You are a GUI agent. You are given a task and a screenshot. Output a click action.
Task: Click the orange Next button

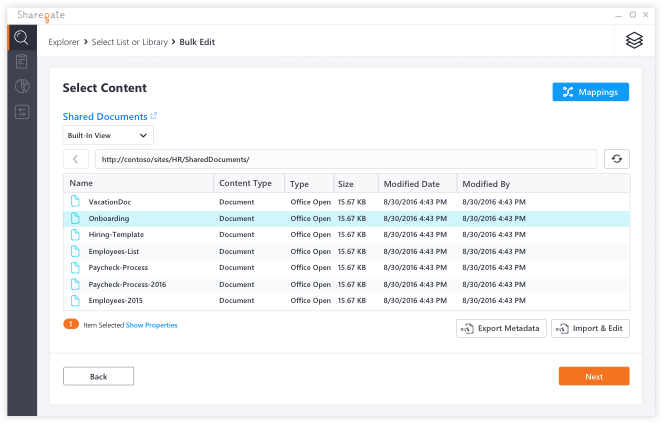(594, 376)
